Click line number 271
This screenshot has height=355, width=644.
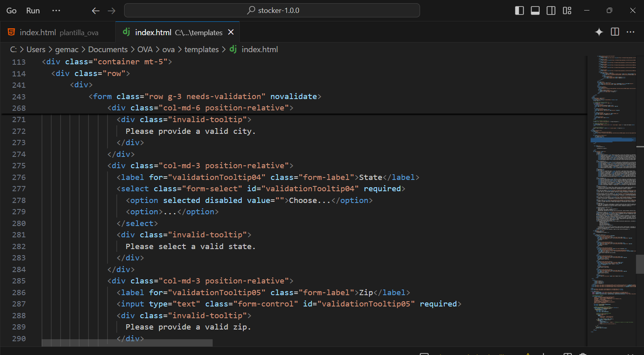[x=19, y=120]
